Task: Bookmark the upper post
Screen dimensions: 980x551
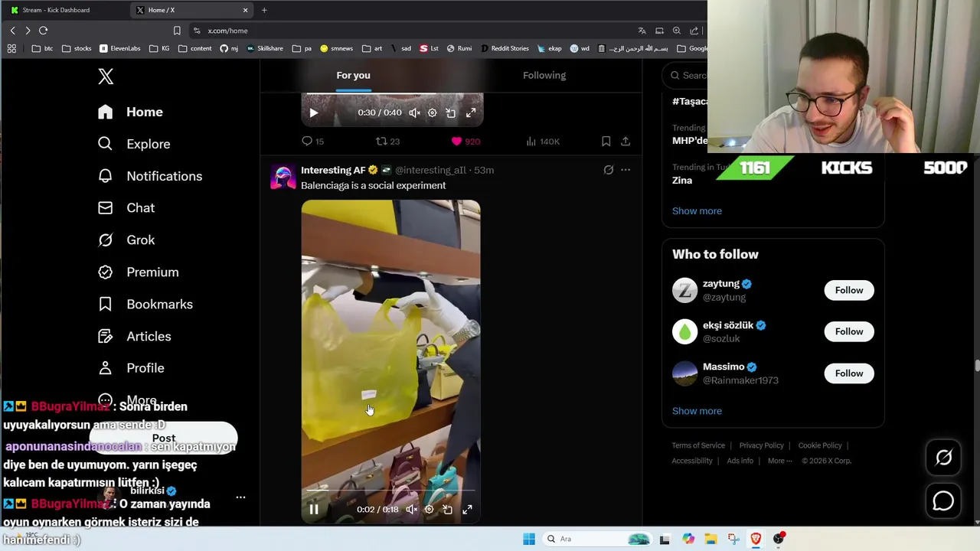Action: (x=606, y=142)
